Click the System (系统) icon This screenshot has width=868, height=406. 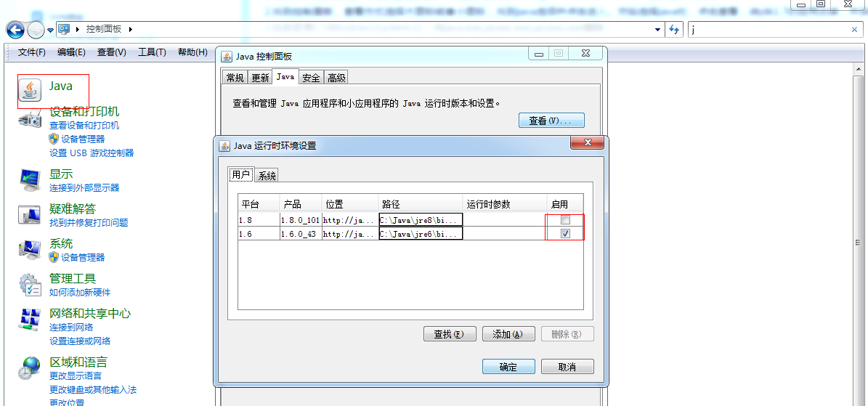coord(30,249)
